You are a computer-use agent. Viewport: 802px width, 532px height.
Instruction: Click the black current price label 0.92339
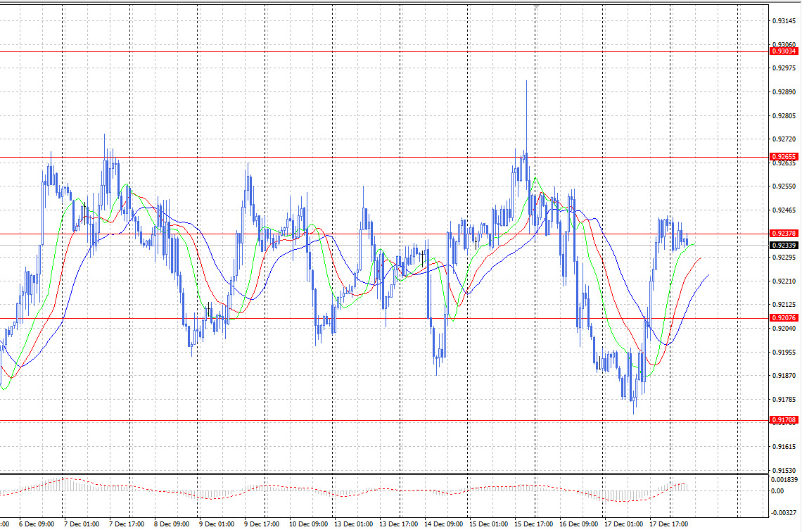pos(784,246)
